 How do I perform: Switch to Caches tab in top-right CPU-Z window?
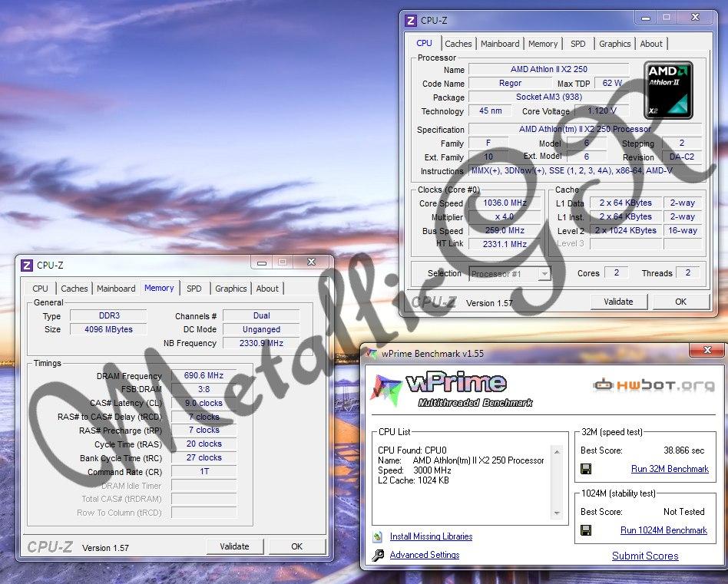coord(458,44)
